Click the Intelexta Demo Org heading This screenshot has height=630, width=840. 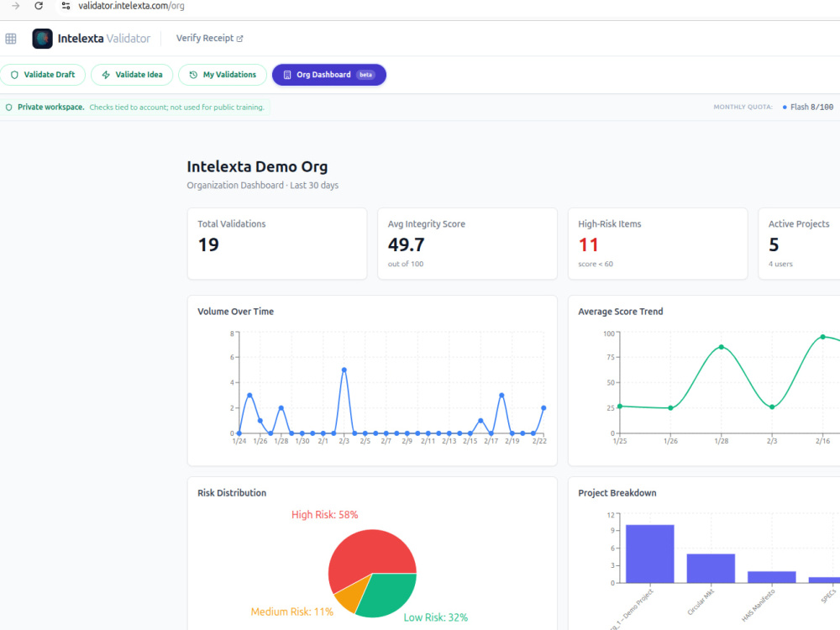(x=257, y=166)
